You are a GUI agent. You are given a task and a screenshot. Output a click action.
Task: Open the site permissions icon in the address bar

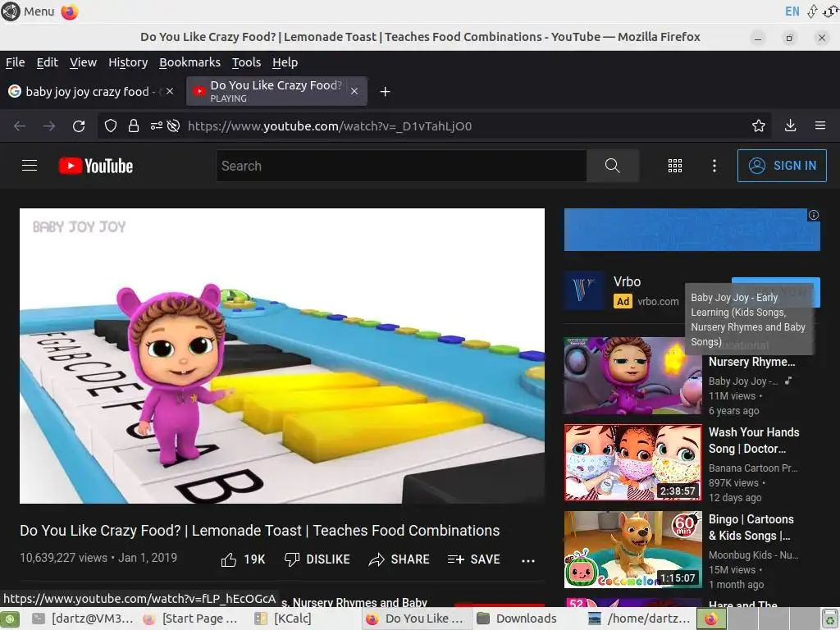coord(157,126)
